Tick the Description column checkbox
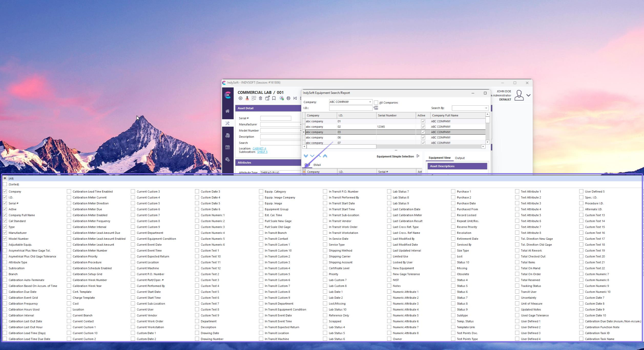The width and height of the screenshot is (644, 350). tap(197, 327)
